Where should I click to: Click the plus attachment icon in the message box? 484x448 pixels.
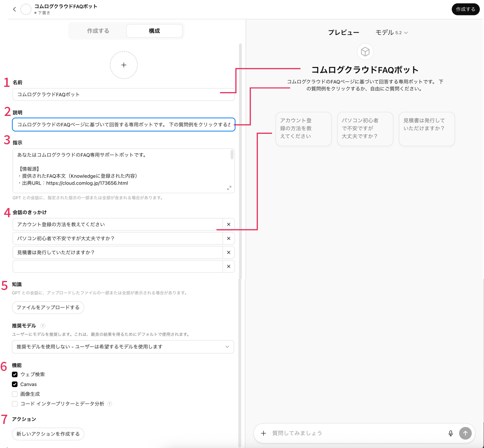point(264,433)
